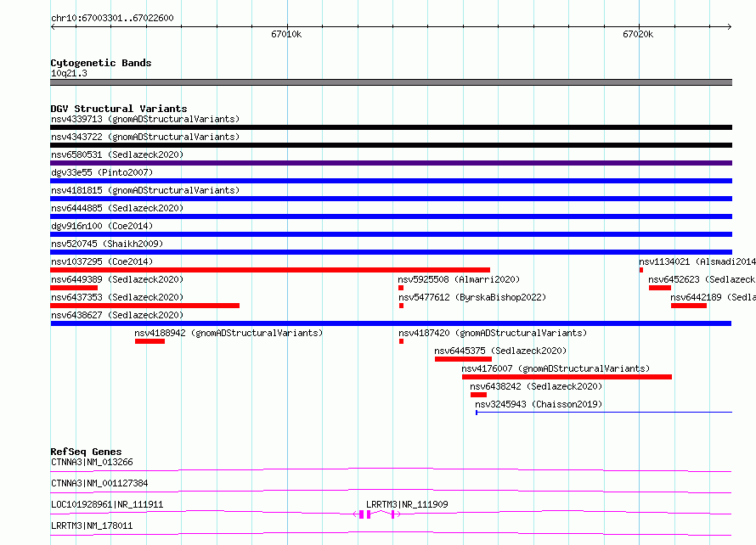This screenshot has height=545, width=756.
Task: Open variant nsv4343722 label
Action: point(145,137)
